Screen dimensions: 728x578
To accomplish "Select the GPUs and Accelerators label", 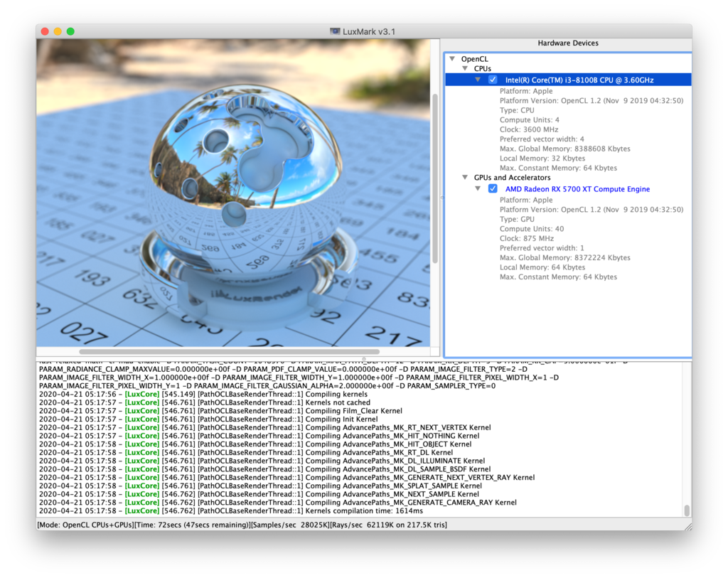I will (x=512, y=177).
